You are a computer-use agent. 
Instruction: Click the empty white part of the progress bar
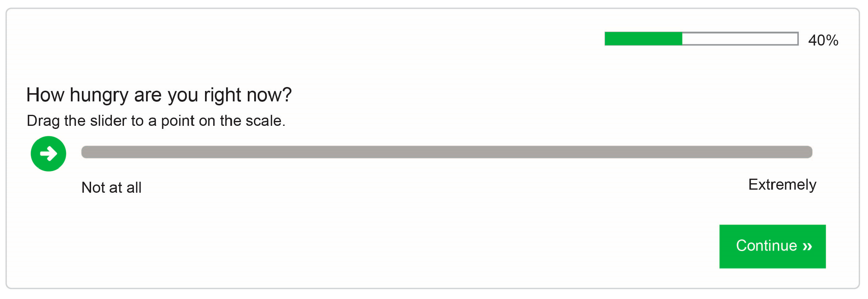(740, 39)
